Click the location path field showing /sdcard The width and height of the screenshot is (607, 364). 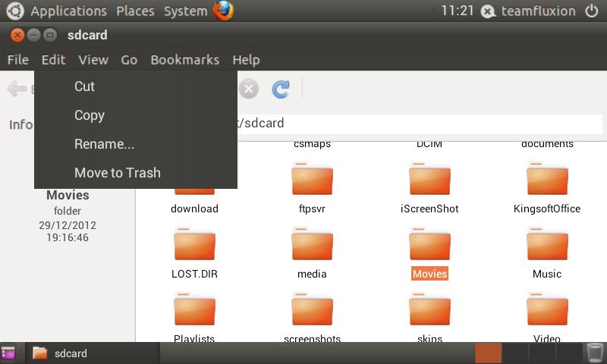point(420,124)
